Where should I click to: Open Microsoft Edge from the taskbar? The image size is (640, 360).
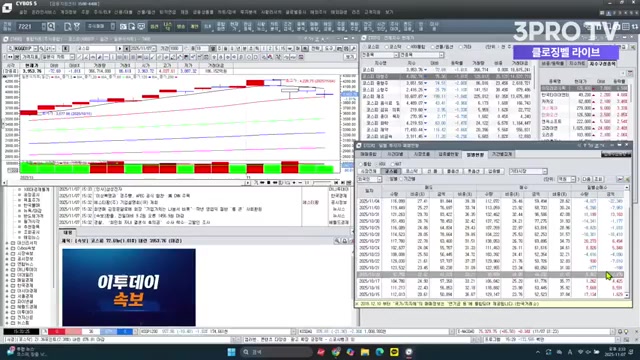[380, 352]
